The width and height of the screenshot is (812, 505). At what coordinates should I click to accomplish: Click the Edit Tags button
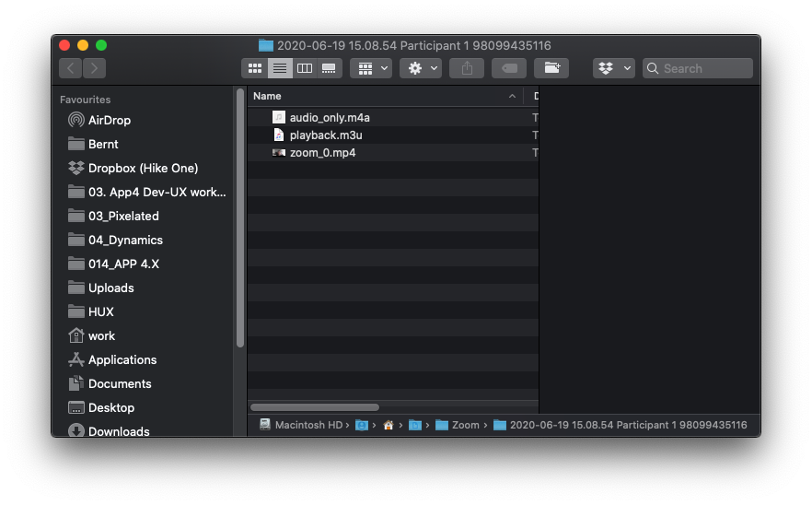[x=509, y=68]
